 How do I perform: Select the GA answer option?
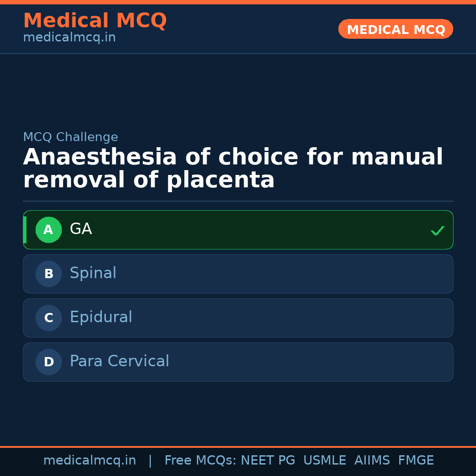click(x=238, y=230)
